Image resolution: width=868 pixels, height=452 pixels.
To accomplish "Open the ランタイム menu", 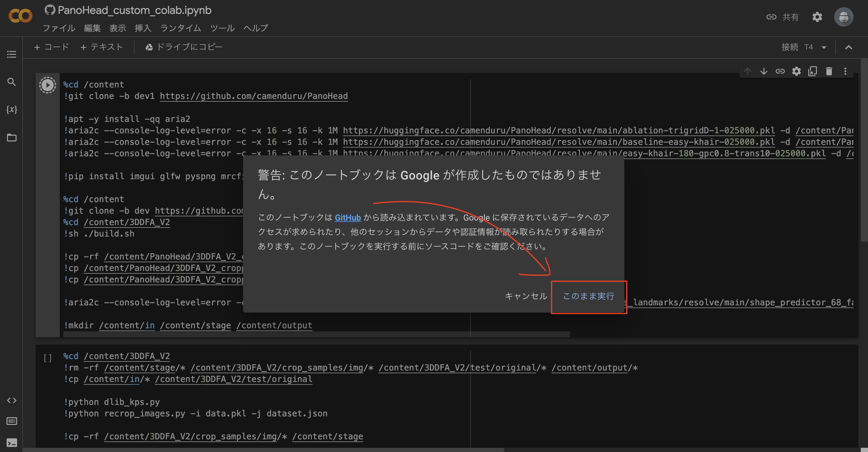I will pos(181,28).
